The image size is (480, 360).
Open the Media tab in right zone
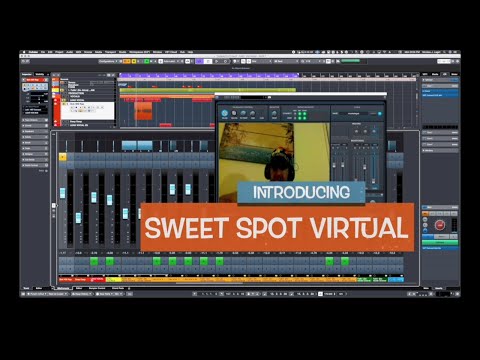tap(435, 74)
